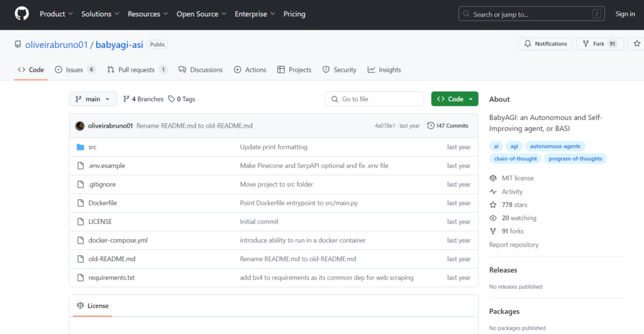
Task: Expand the green Code dropdown
Action: (455, 99)
